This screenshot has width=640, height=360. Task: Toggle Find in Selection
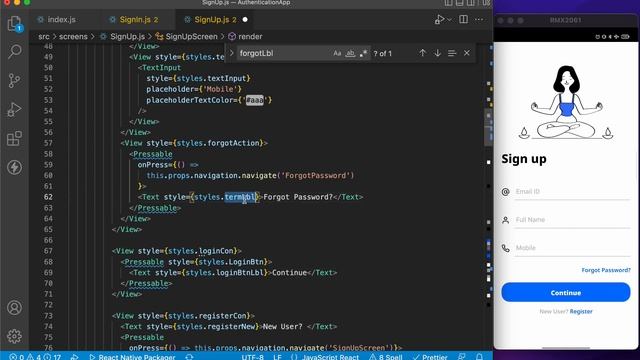click(452, 53)
